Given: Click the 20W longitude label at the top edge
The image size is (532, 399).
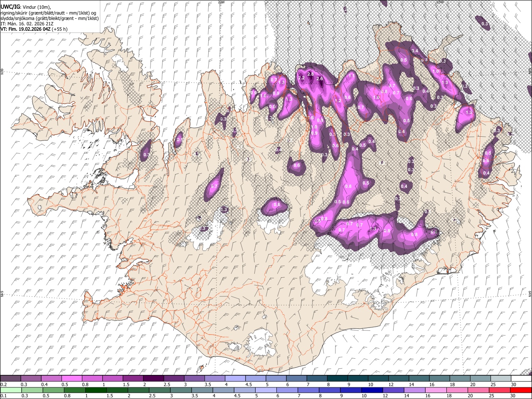Looking at the screenshot, I should point(221,2).
